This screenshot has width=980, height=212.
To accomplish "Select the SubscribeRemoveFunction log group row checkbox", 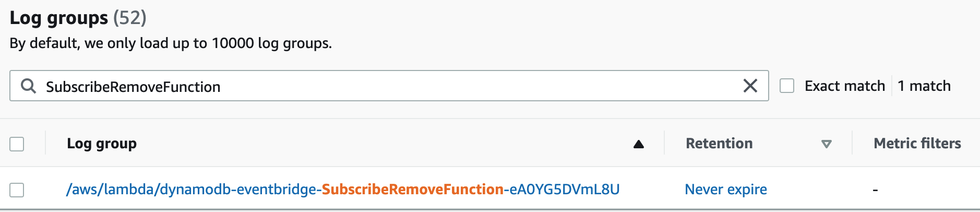I will [17, 190].
